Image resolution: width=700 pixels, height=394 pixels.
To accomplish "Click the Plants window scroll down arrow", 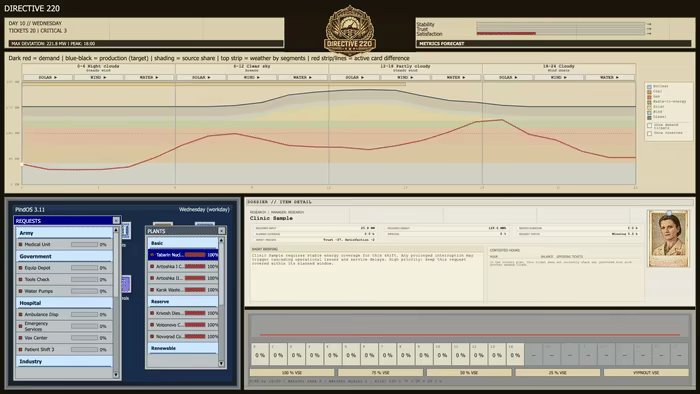I will pyautogui.click(x=221, y=363).
